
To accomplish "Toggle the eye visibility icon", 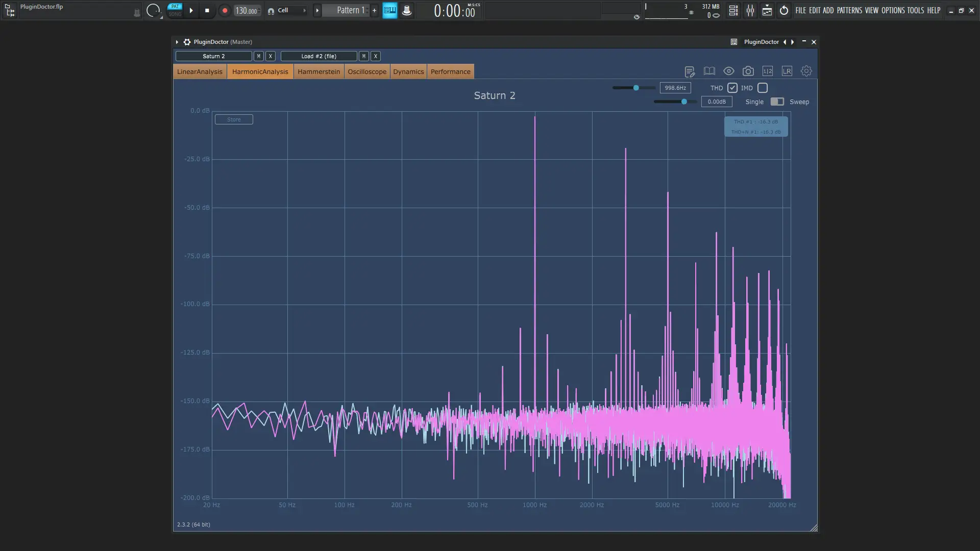I will (x=728, y=71).
